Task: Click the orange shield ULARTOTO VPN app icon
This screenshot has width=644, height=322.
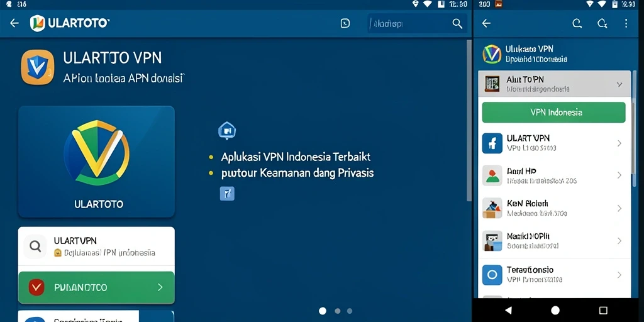Action: [37, 67]
